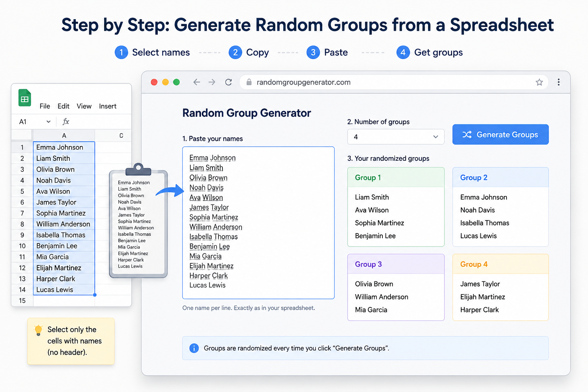Click the lightbulb tip icon
Viewport: 588px width, 392px height.
point(38,330)
